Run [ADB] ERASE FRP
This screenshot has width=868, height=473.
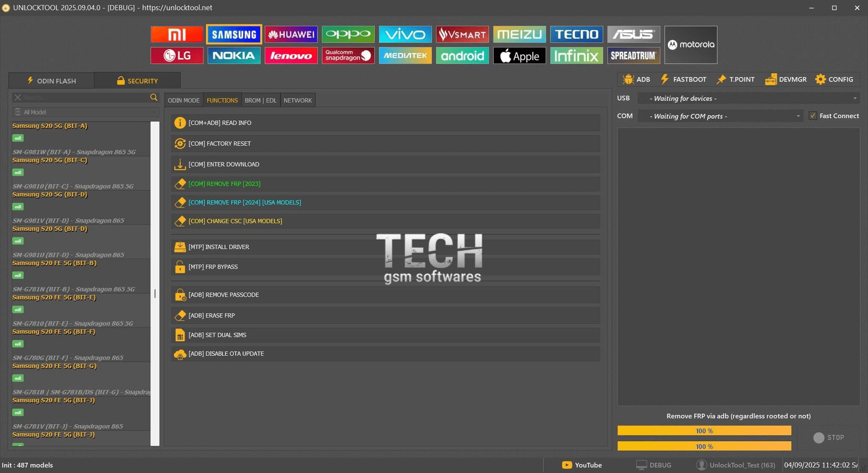(x=386, y=315)
